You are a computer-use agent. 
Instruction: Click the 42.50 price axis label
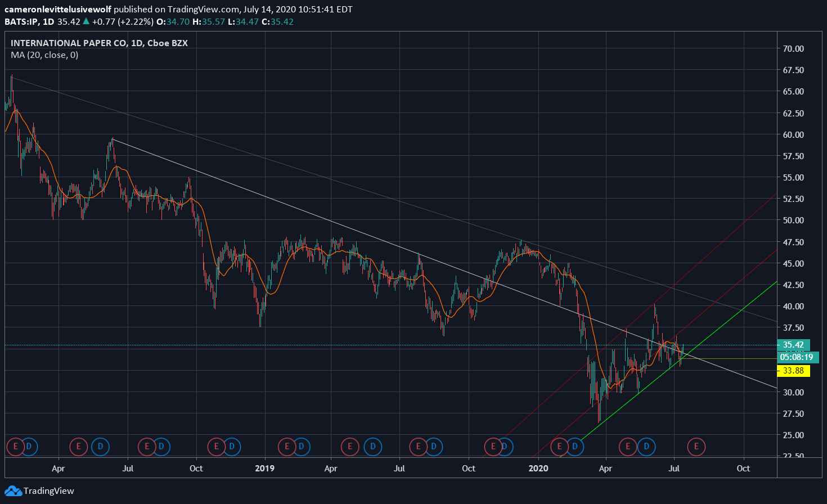pos(793,285)
